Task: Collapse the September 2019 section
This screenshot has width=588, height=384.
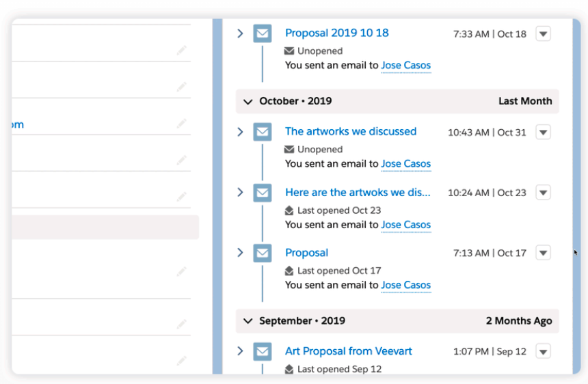Action: [248, 321]
